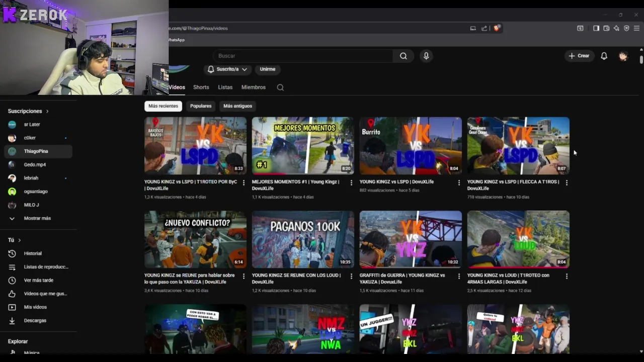Switch to the Listas channel tab
The height and width of the screenshot is (362, 644).
tap(225, 87)
